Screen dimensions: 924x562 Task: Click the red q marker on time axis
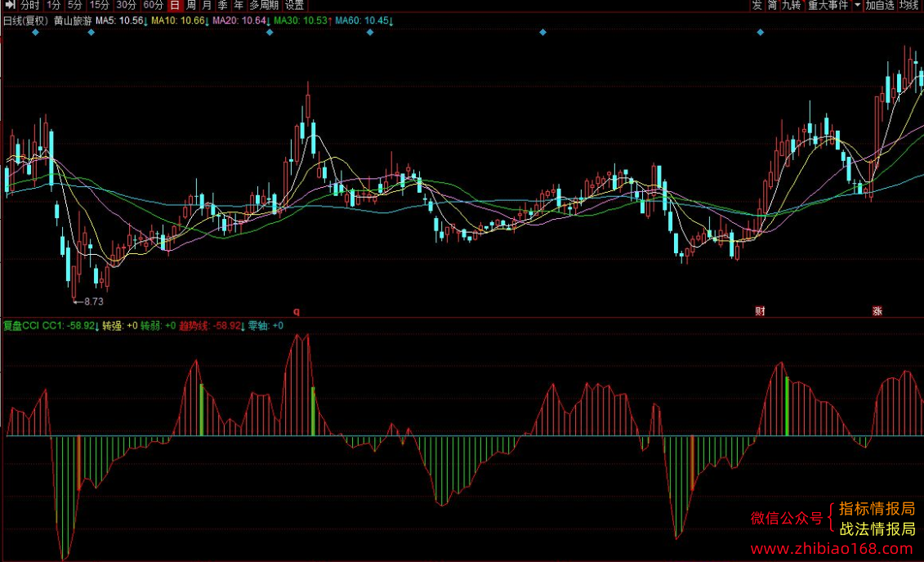(297, 311)
